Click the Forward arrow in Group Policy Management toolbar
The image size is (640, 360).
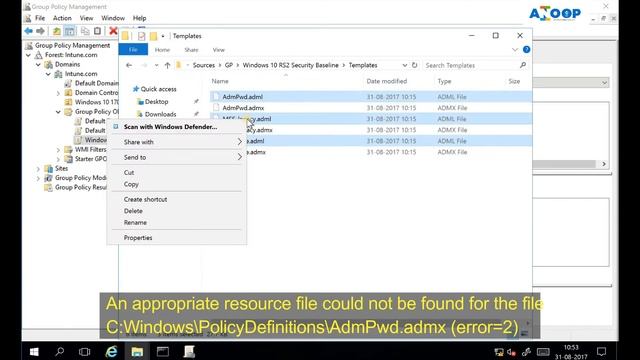tap(40, 31)
